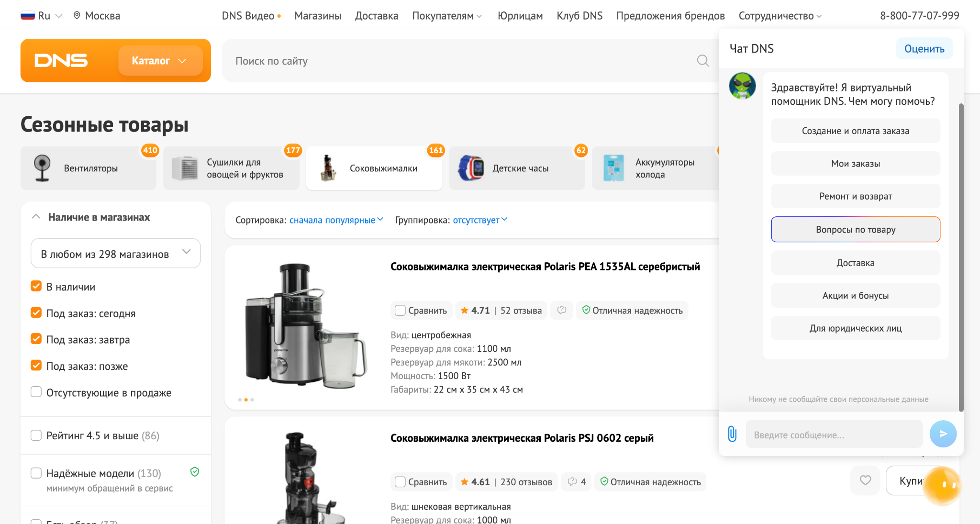980x524 pixels.
Task: Open Юрлицам menu item
Action: pos(520,16)
